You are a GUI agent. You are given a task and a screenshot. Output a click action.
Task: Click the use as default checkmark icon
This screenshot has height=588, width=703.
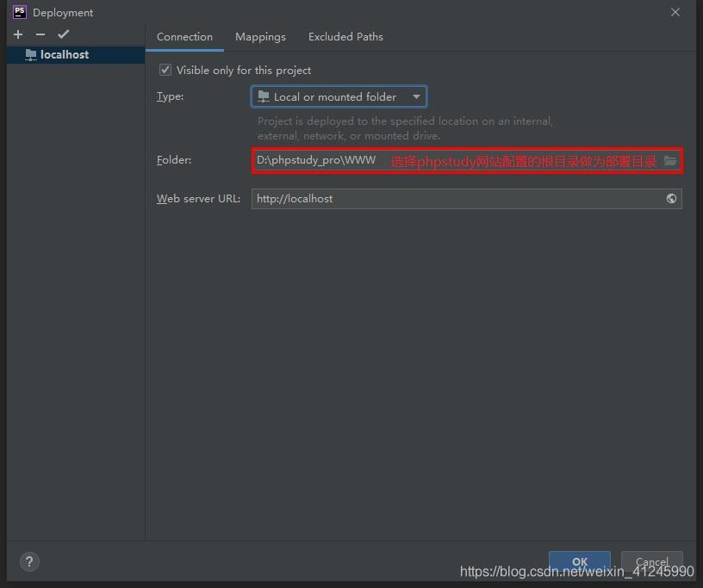point(63,34)
